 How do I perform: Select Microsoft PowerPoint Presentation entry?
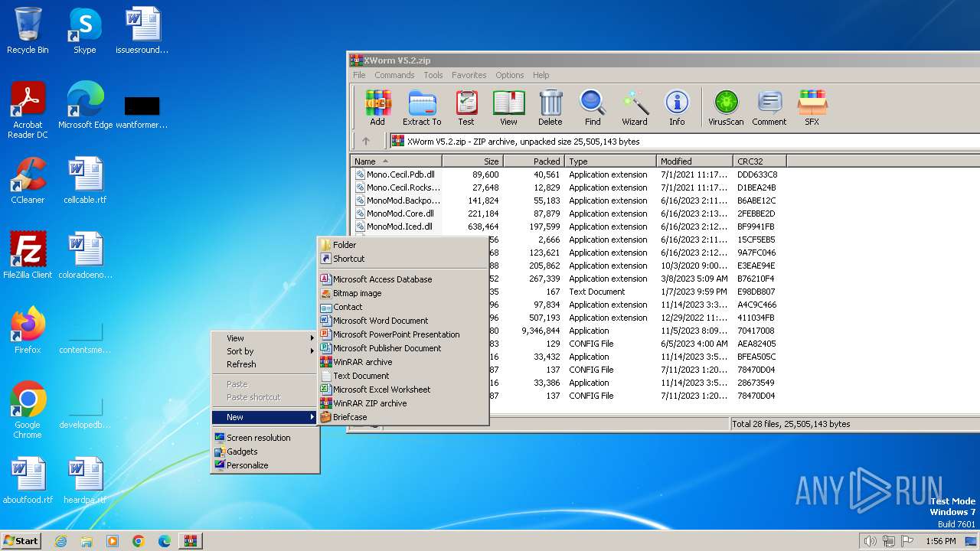pyautogui.click(x=403, y=334)
